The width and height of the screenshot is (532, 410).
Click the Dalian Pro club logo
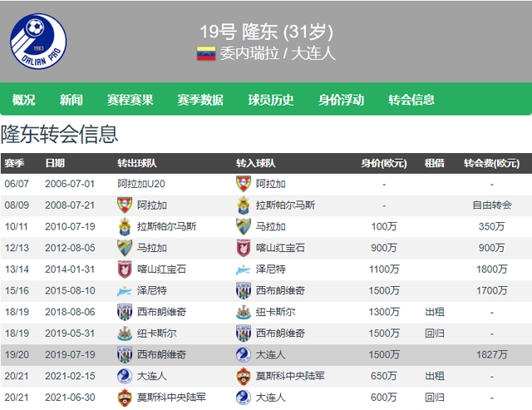[x=38, y=42]
